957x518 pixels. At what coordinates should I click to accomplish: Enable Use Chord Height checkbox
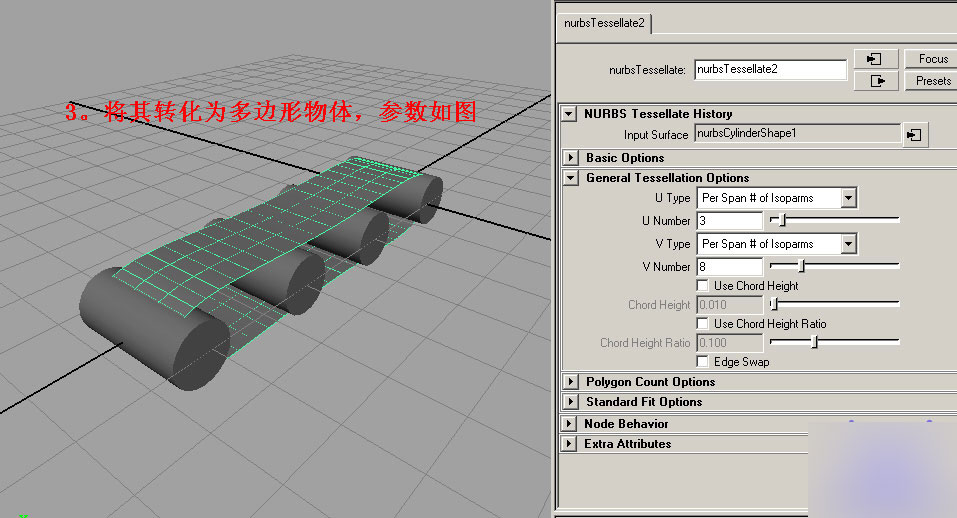click(x=702, y=286)
